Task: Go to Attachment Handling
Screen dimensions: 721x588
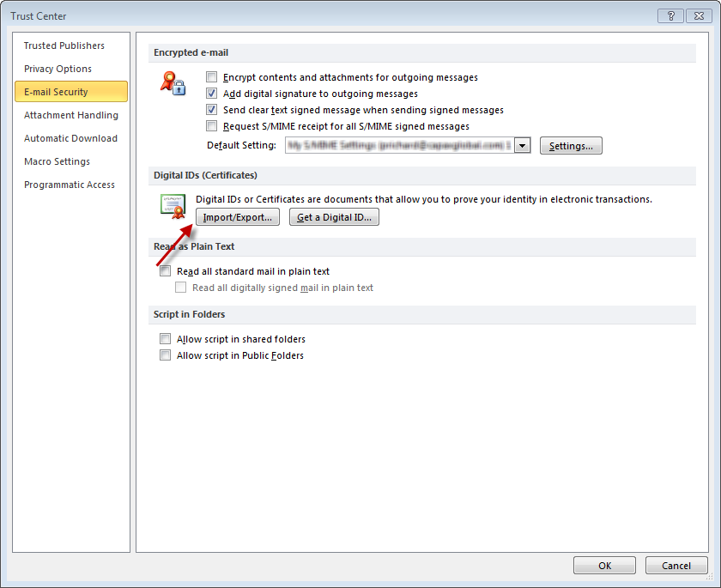Action: click(70, 115)
